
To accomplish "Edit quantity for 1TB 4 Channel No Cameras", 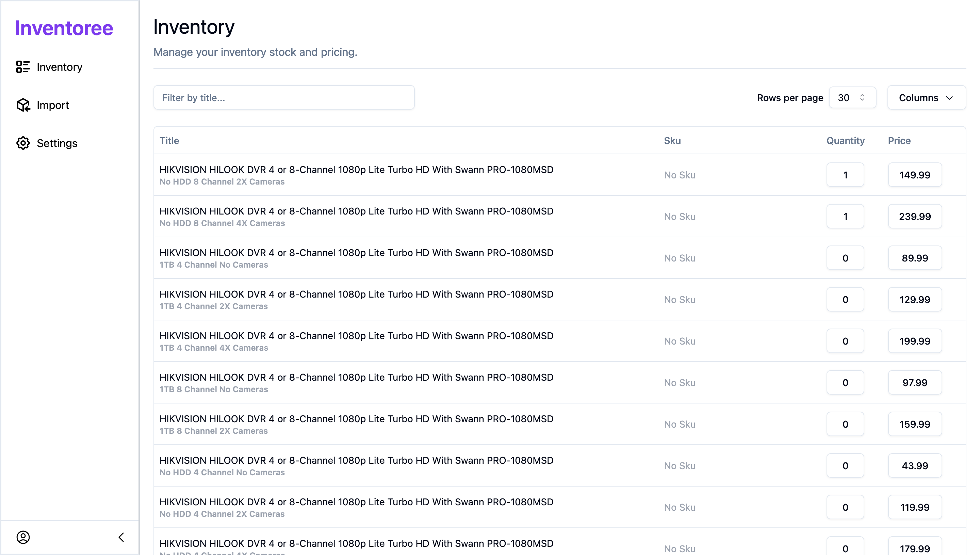I will (845, 258).
